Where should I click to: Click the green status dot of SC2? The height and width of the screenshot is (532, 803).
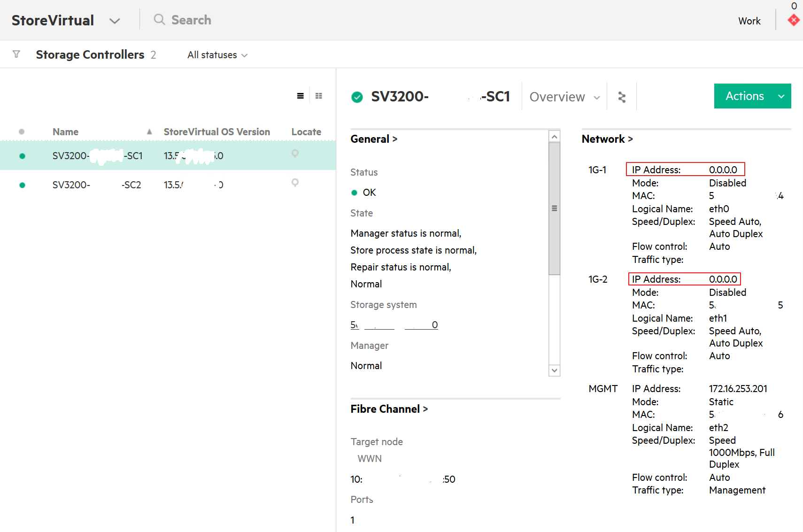[22, 185]
